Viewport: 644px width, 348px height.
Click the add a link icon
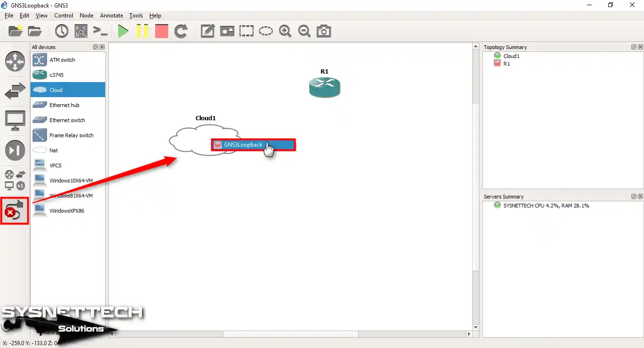[15, 210]
